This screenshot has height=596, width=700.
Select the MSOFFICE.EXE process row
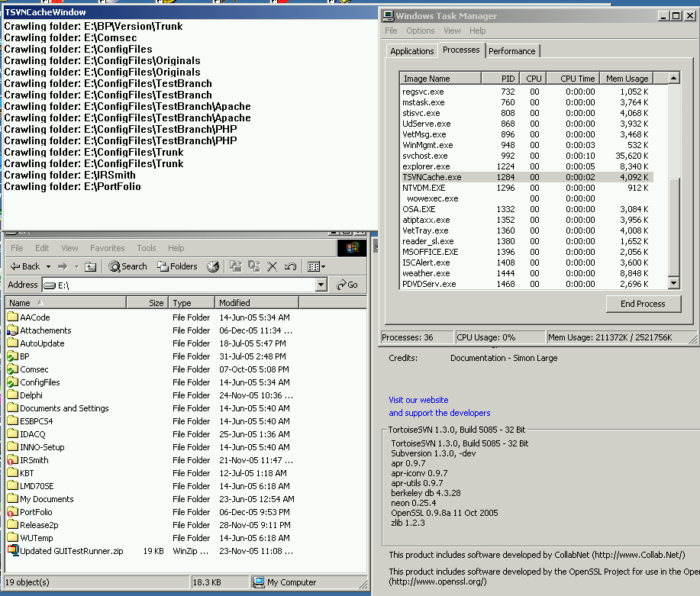coord(527,252)
